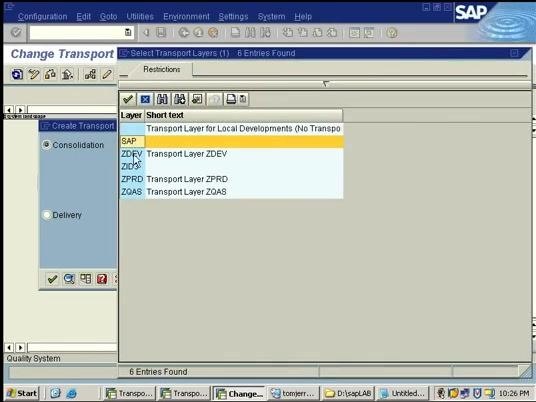This screenshot has height=402, width=536.
Task: Click the Generate Shortcut icon in the standard toolbar
Action: (x=370, y=33)
